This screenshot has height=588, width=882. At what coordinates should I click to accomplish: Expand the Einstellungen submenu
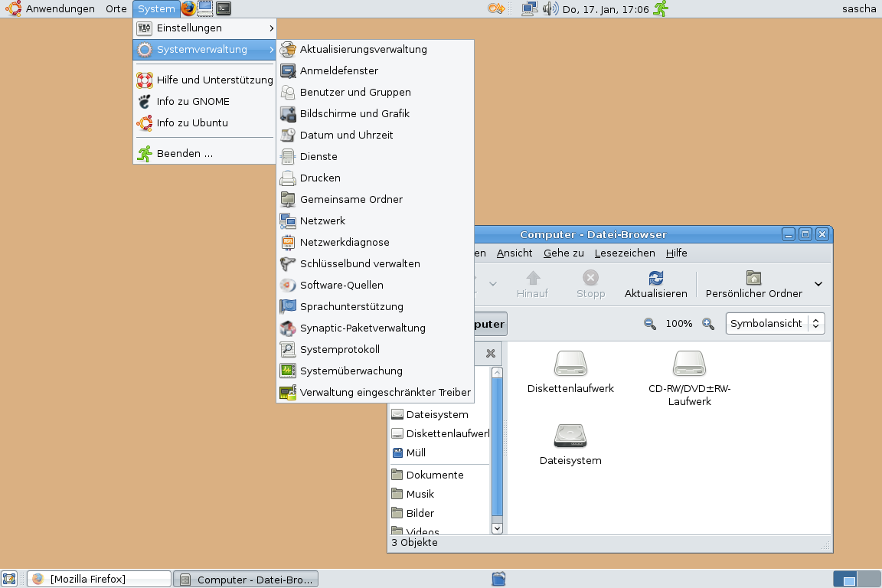tap(204, 28)
